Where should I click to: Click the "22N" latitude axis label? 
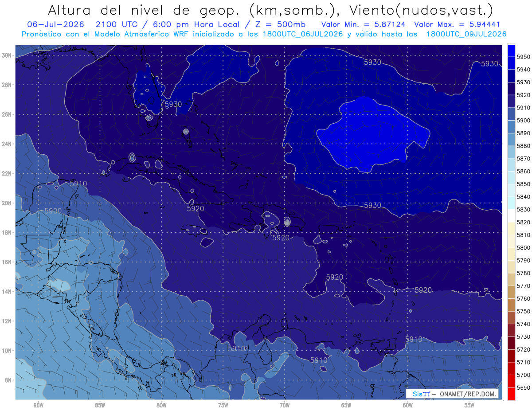(x=7, y=173)
